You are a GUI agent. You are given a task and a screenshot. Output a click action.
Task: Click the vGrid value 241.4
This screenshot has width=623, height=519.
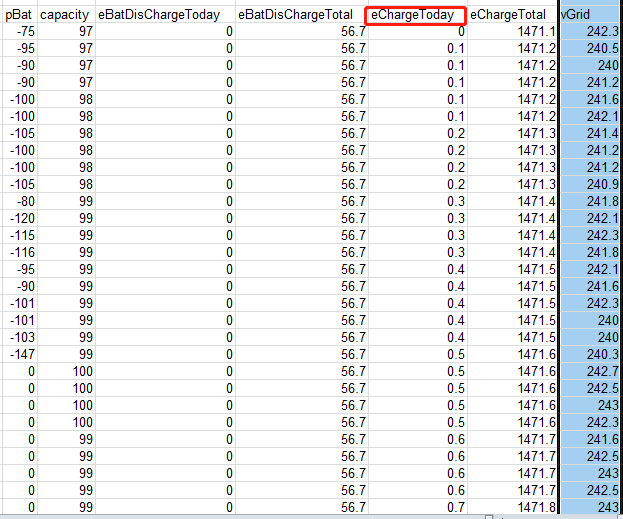pos(590,134)
